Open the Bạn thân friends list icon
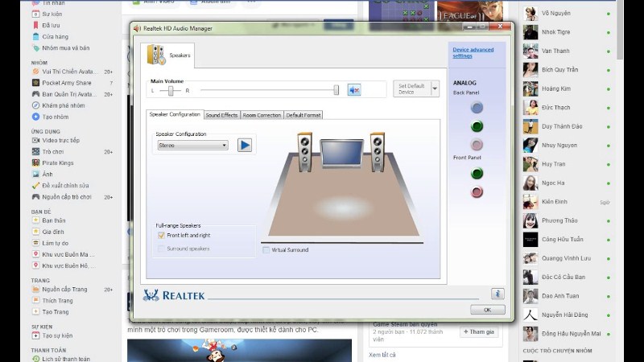 click(x=35, y=220)
